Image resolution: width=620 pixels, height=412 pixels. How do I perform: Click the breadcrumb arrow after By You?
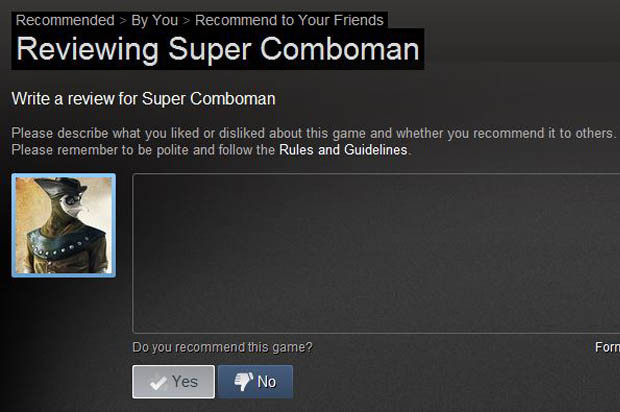tap(187, 21)
